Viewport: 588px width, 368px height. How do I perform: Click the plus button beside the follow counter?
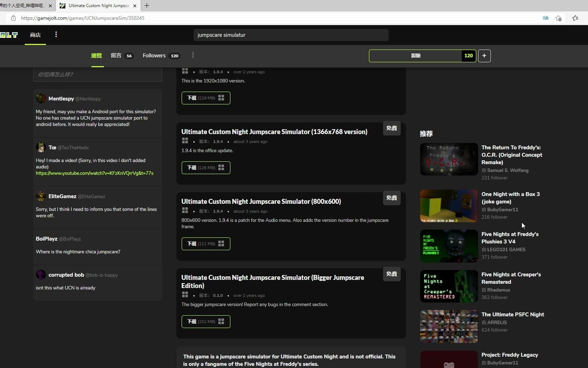point(484,56)
